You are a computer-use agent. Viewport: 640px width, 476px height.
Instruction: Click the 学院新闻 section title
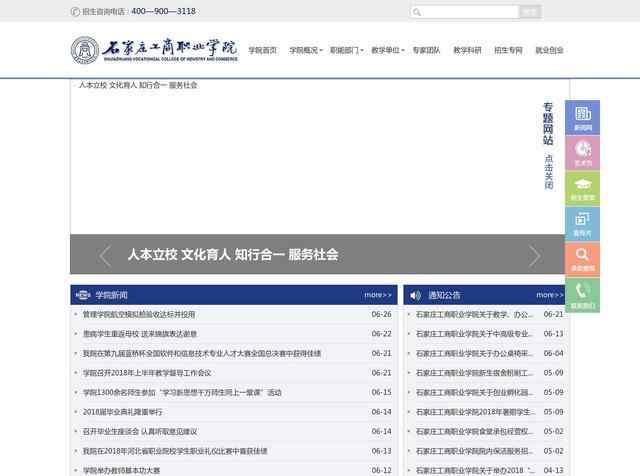pyautogui.click(x=111, y=295)
